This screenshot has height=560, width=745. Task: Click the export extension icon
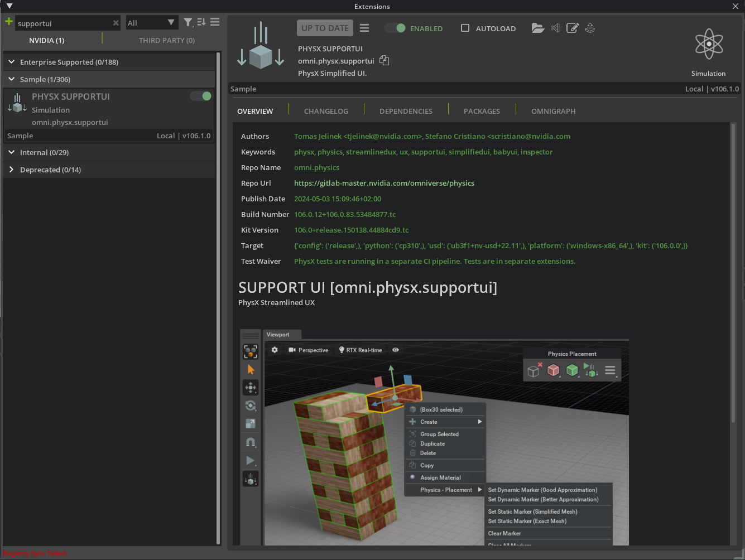click(x=590, y=28)
